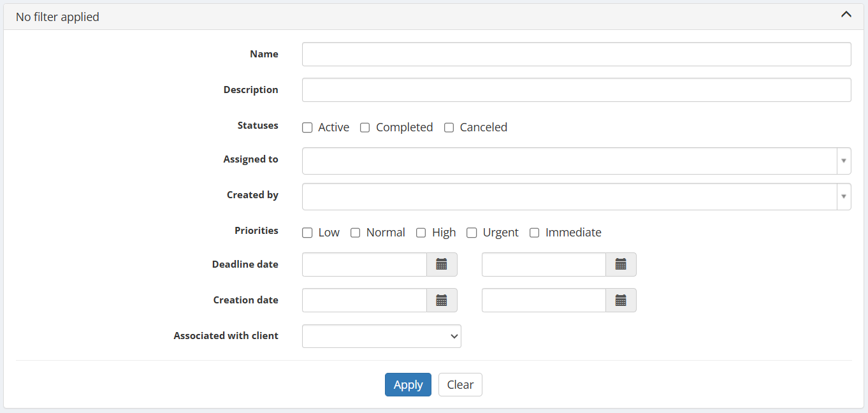Click into the Description input field

576,90
